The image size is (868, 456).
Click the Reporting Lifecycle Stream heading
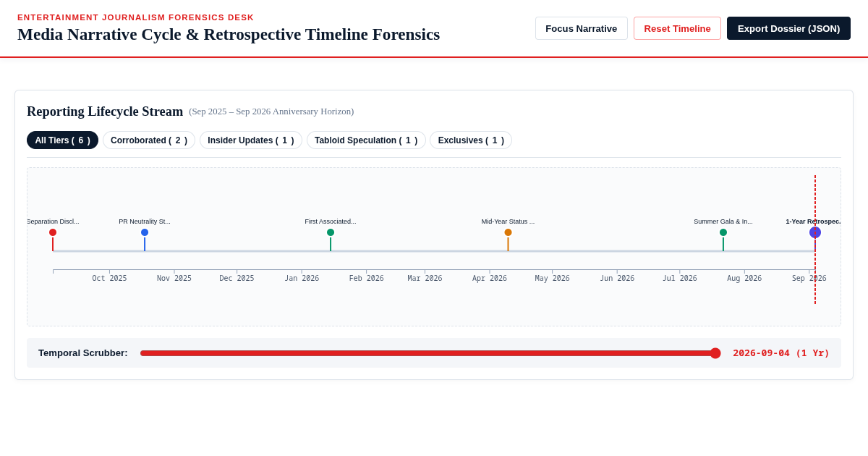(105, 111)
